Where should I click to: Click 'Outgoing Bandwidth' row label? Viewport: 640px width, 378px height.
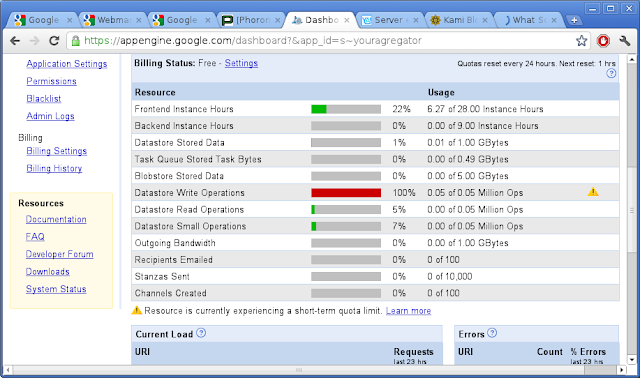[175, 243]
